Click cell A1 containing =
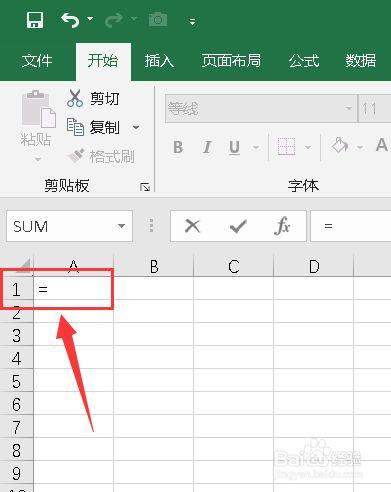 (x=74, y=289)
